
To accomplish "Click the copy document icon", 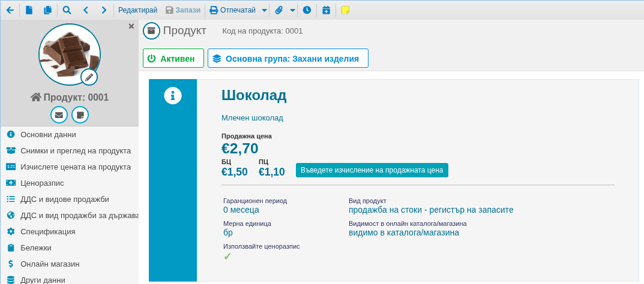I will 47,10.
